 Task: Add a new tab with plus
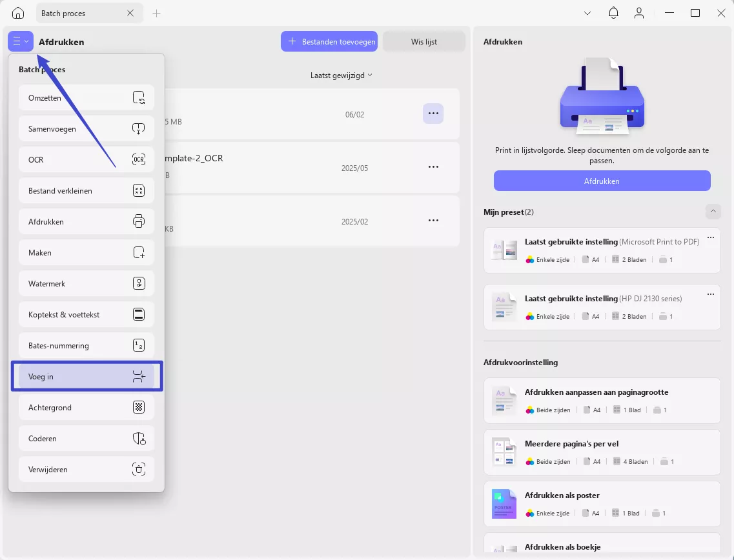point(156,13)
